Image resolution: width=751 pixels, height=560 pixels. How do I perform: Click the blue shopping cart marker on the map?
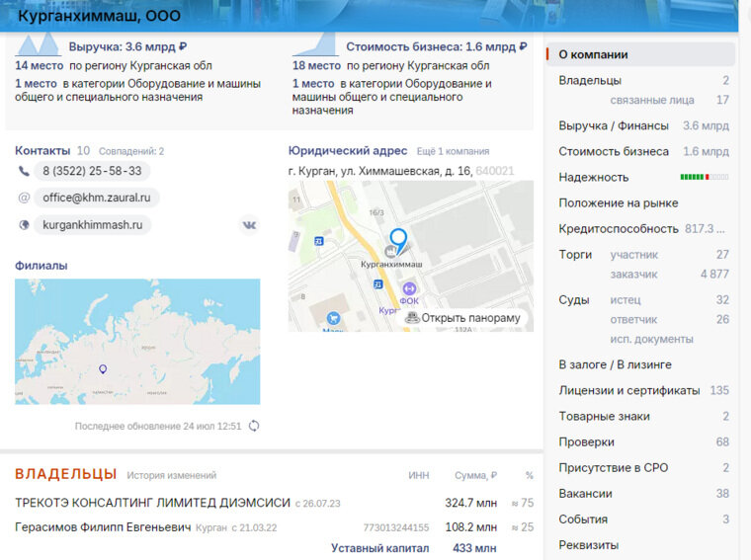coord(333,318)
